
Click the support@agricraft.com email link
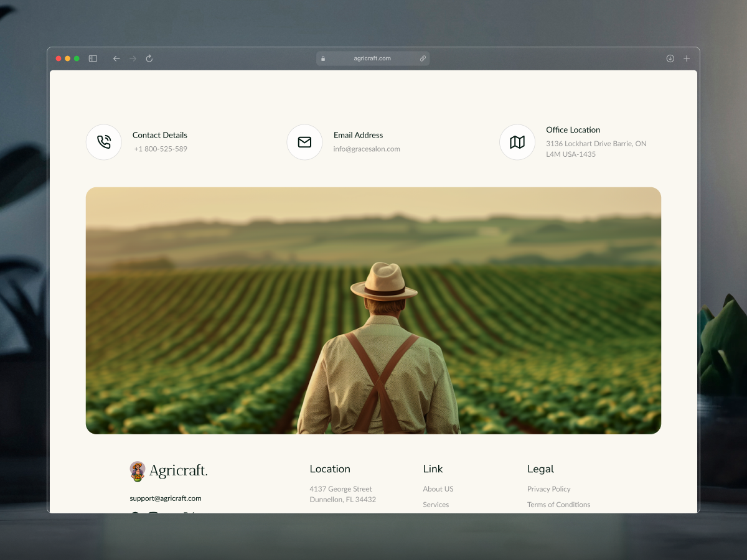point(164,498)
